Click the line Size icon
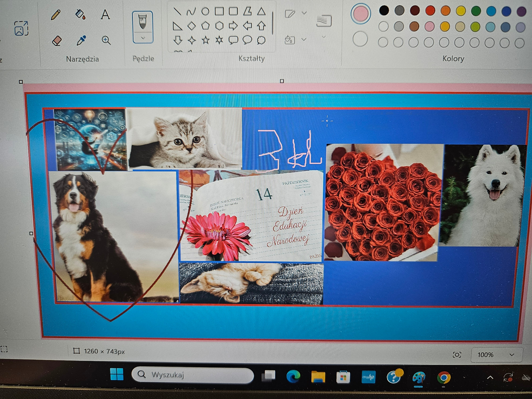Screen dimensions: 532x399 [x=324, y=21]
